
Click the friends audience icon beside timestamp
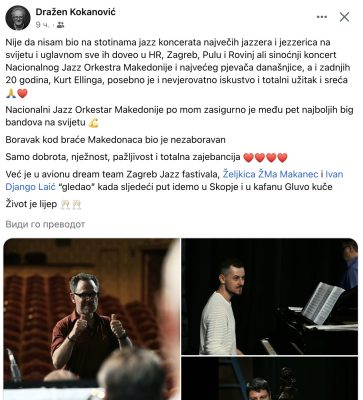(x=60, y=25)
